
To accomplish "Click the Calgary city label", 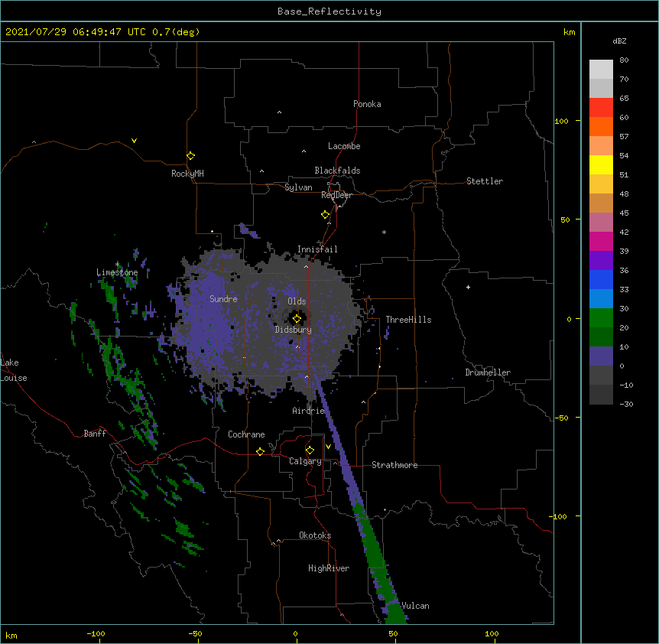I will [x=306, y=461].
